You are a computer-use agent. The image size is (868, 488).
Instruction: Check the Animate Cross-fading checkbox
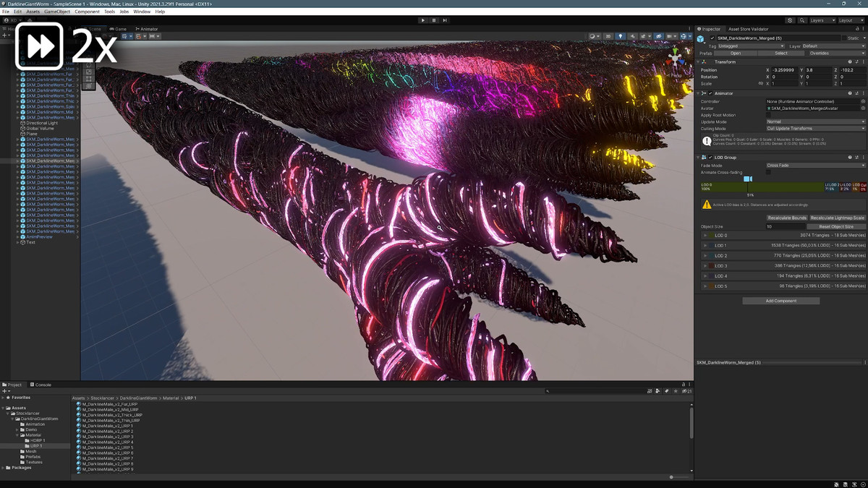coord(768,172)
